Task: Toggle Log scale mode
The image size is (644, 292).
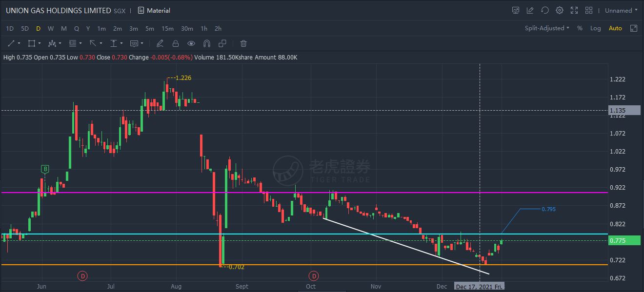Action: pos(595,28)
